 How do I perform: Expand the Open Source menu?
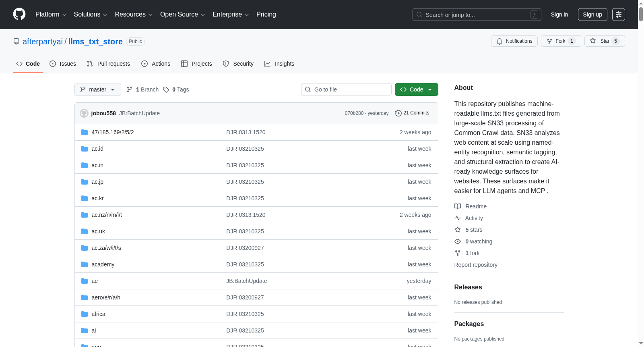183,15
